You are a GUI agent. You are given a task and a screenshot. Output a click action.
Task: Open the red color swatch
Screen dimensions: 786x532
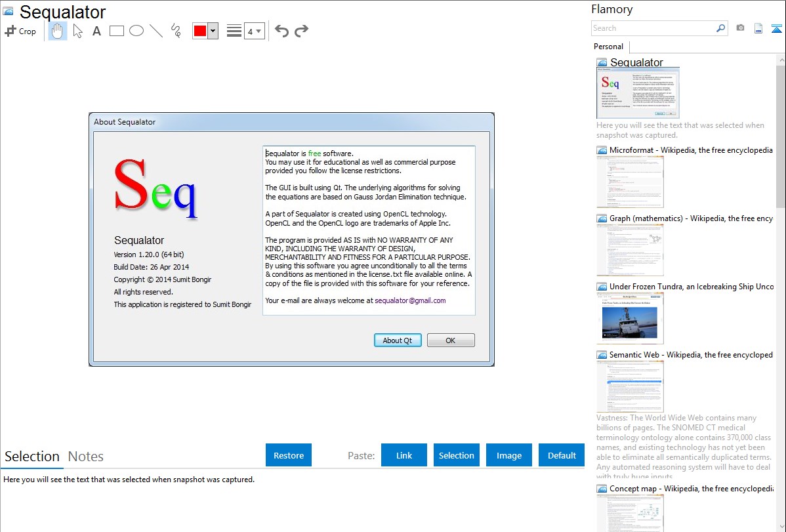tap(200, 31)
